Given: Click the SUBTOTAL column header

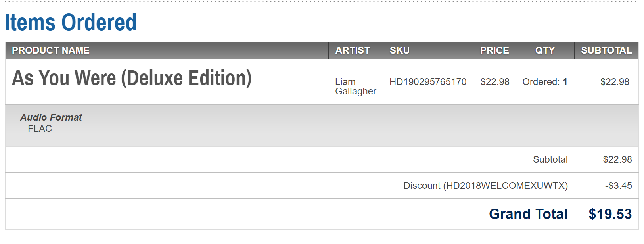Looking at the screenshot, I should (606, 50).
